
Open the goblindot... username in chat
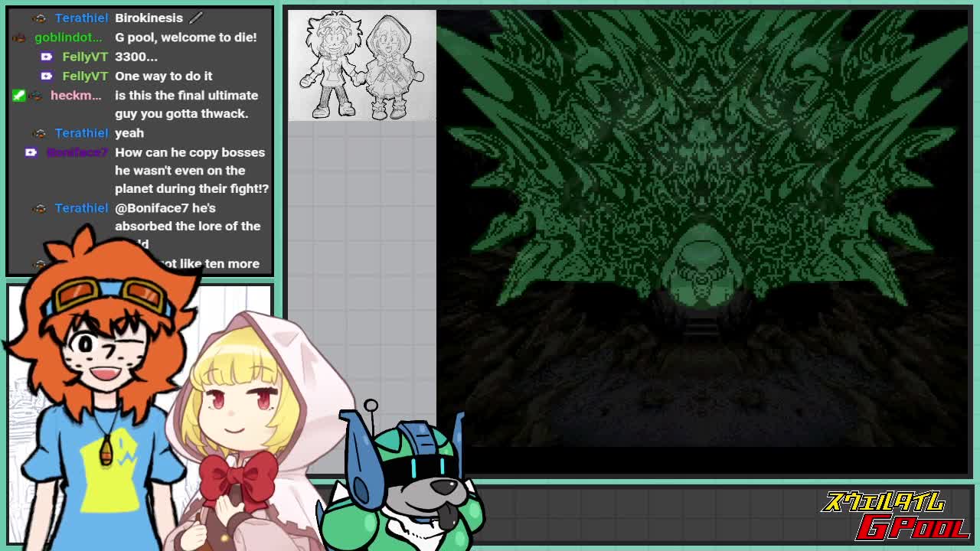68,37
